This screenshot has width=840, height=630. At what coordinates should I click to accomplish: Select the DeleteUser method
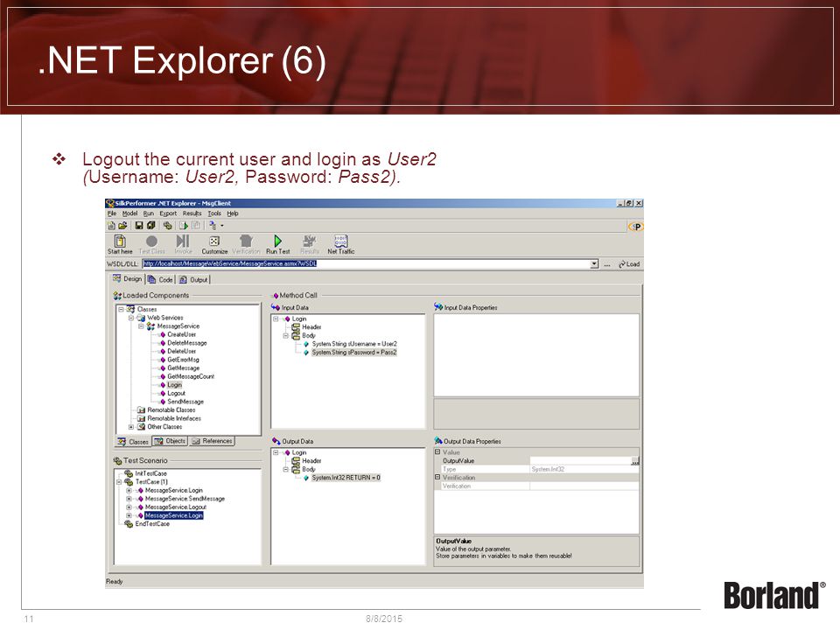pyautogui.click(x=181, y=352)
